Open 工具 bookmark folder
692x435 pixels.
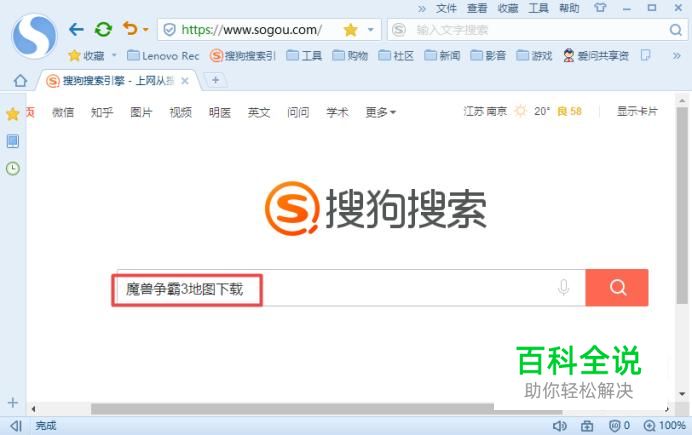(304, 56)
